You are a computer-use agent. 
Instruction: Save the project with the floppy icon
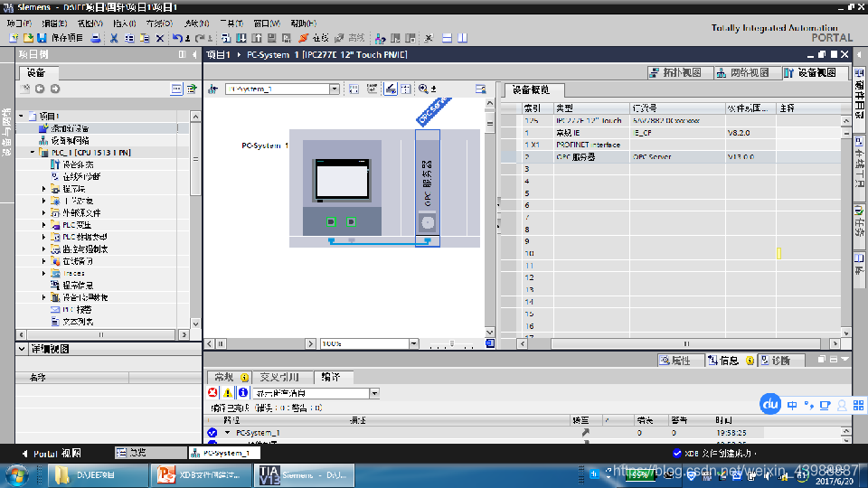42,38
